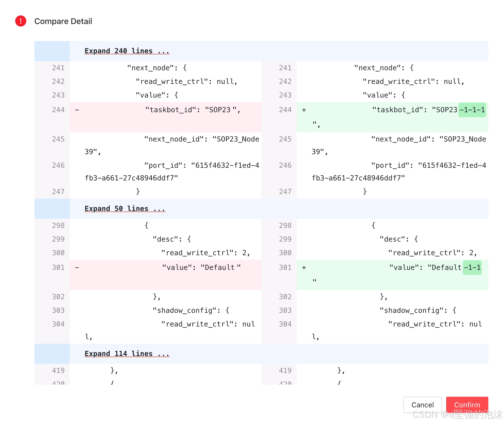This screenshot has width=504, height=423.
Task: Click right line number 419
Action: click(x=285, y=371)
